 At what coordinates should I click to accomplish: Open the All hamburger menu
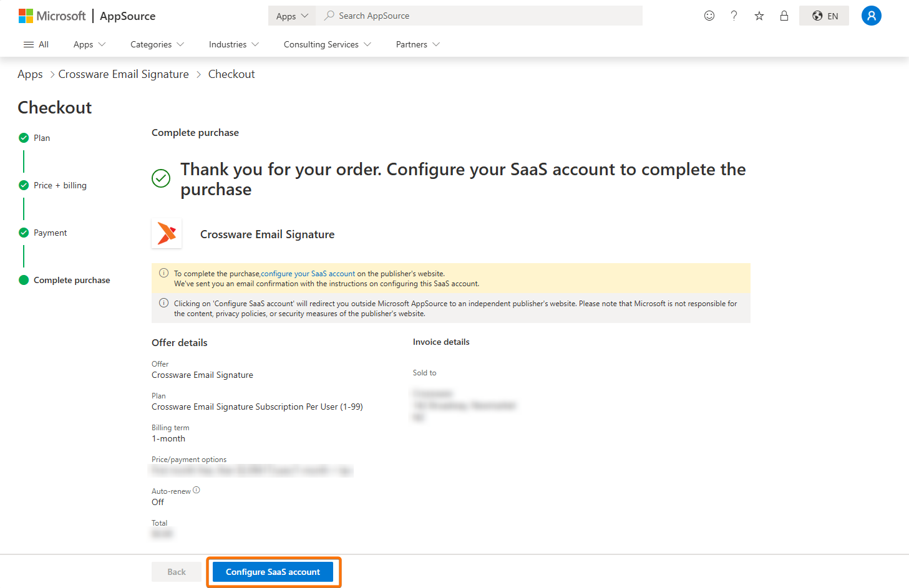click(36, 44)
